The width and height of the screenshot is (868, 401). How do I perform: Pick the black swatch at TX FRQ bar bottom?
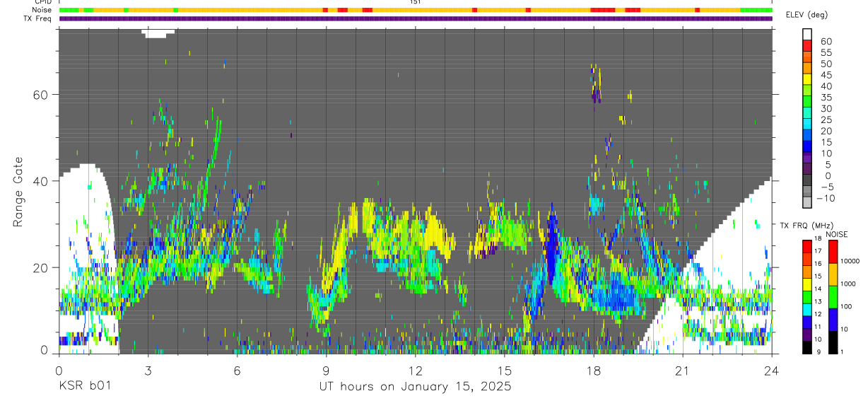tap(807, 347)
